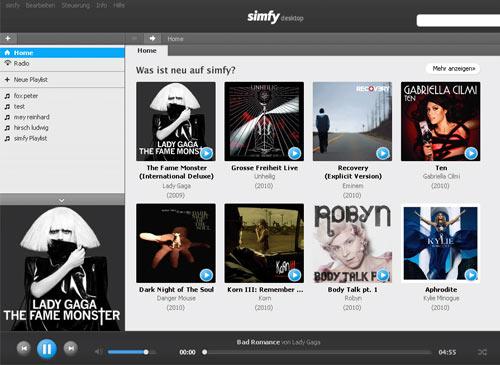Play Korn III: Remember album
Image resolution: width=500 pixels, height=365 pixels.
[x=295, y=275]
